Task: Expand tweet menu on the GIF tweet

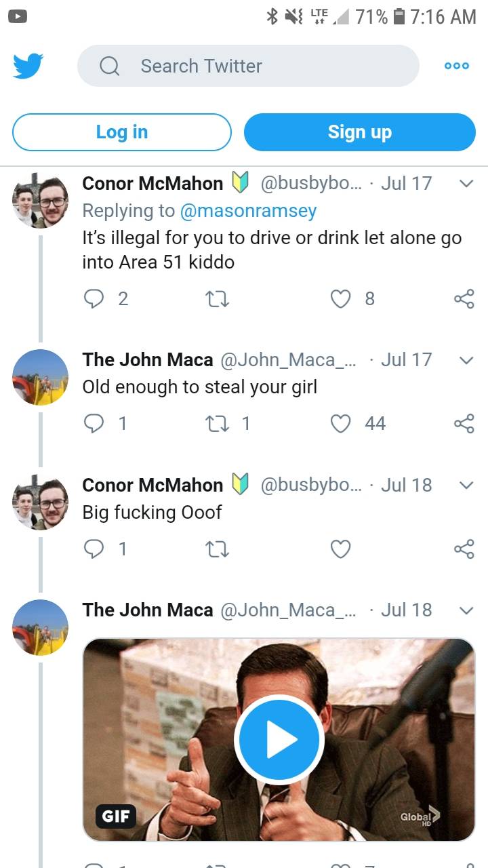Action: 466,610
